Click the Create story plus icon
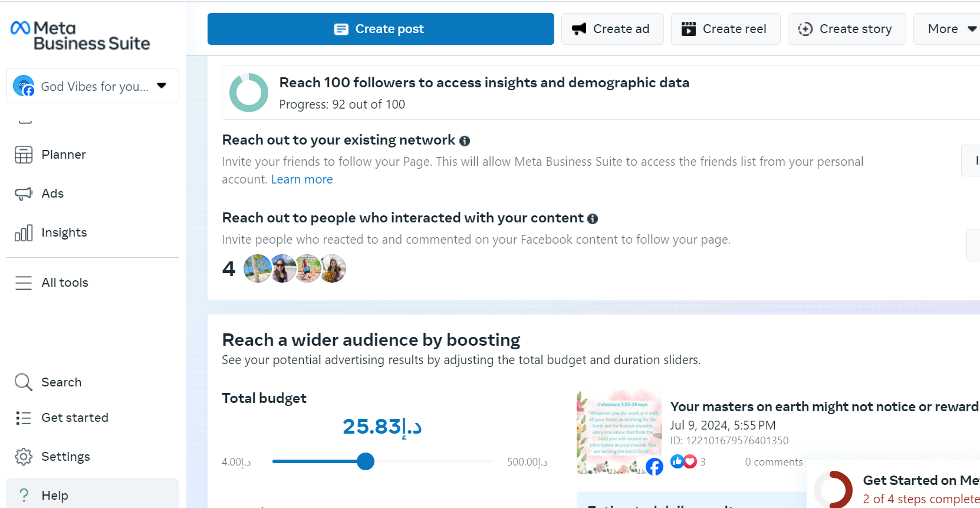 [x=805, y=29]
